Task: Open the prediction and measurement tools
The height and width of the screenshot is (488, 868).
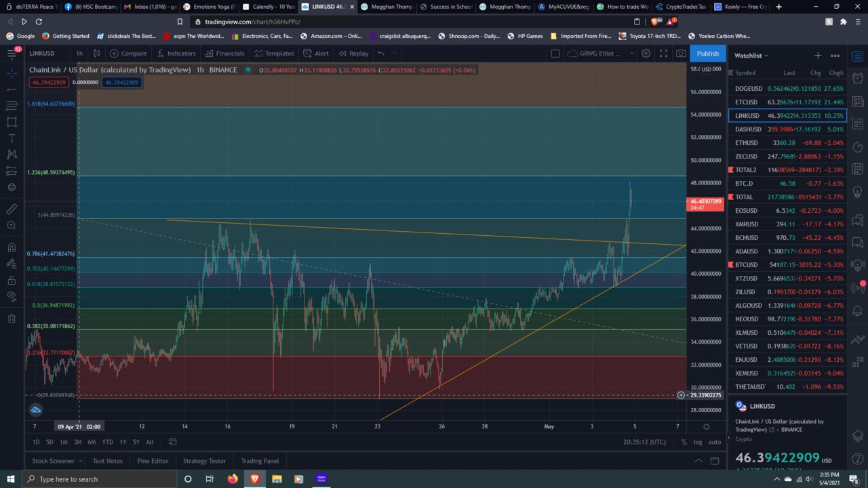Action: pos(12,171)
